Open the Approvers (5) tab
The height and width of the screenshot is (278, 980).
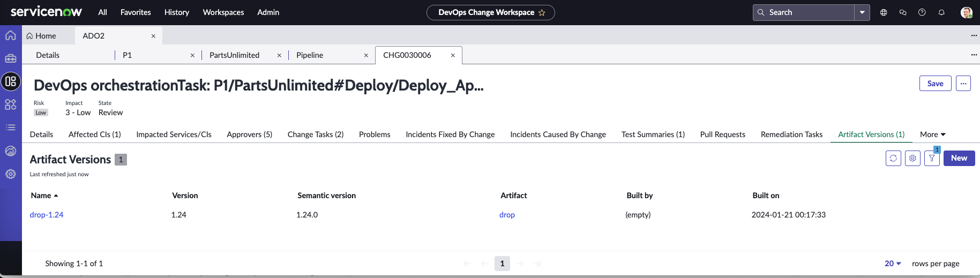250,134
